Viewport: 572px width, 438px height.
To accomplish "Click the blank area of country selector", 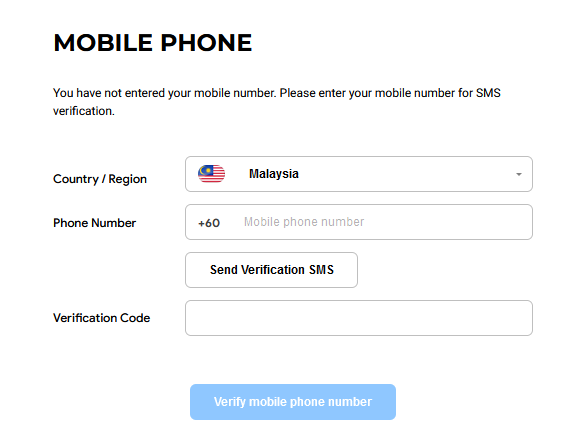I will (x=405, y=174).
